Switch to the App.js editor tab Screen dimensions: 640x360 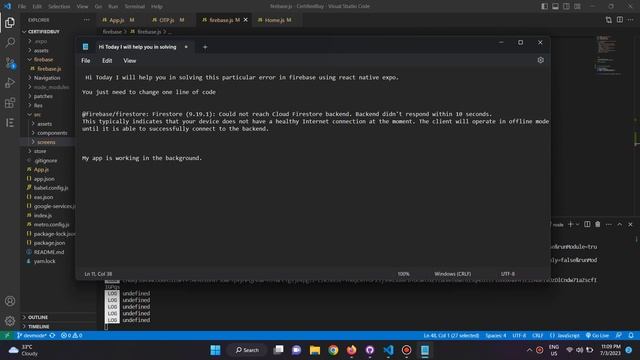point(118,20)
